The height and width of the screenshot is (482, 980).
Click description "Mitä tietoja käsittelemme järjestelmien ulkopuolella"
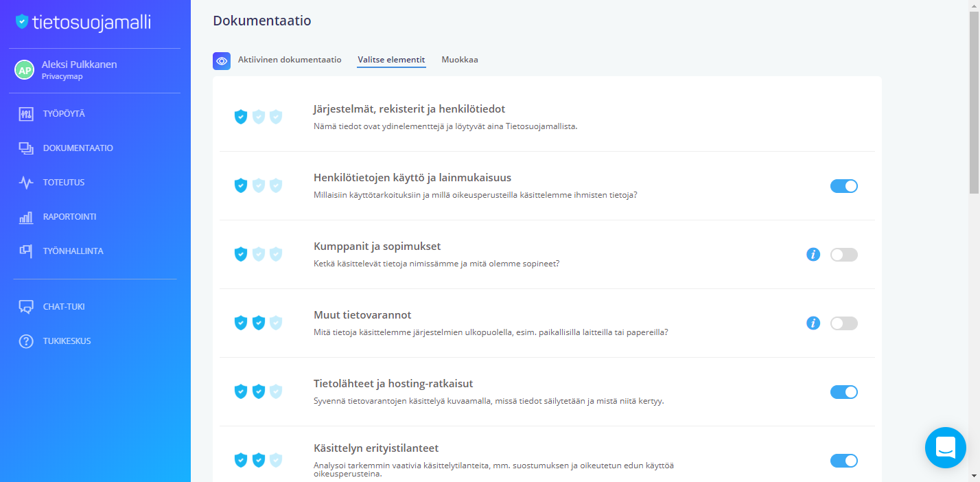(x=491, y=332)
